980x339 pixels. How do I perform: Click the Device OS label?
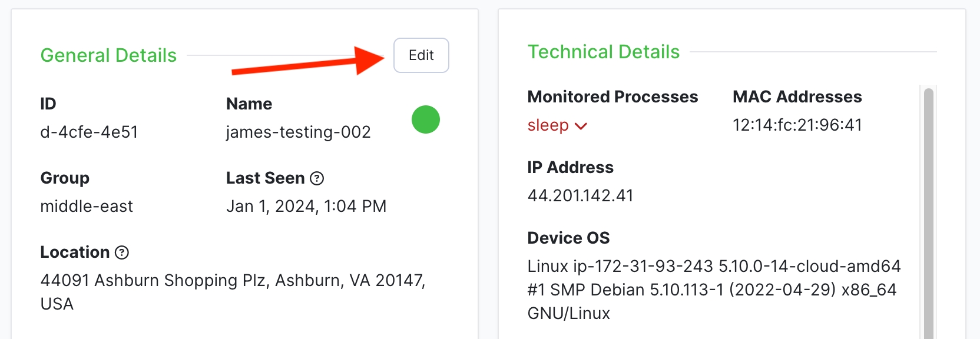click(568, 238)
